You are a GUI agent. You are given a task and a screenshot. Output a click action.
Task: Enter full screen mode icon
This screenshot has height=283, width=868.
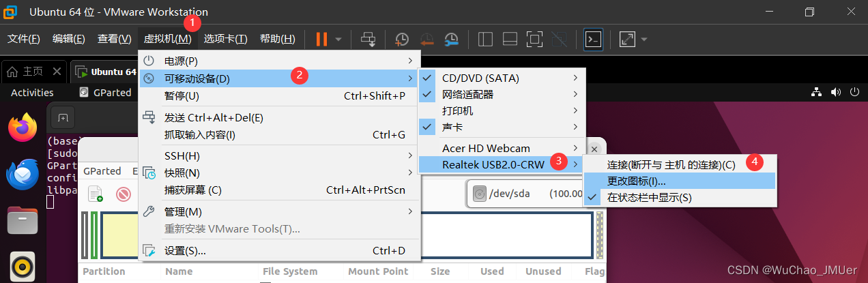(x=535, y=40)
